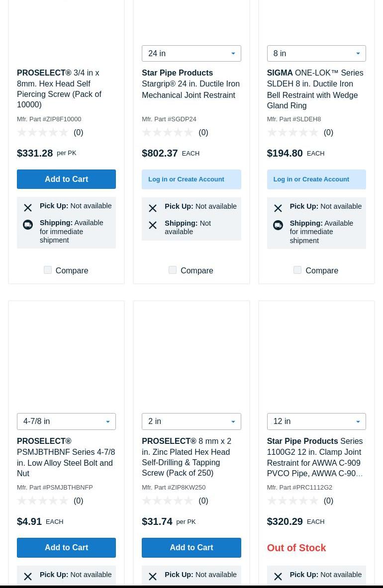Click the shipping unavailable X icon for Stargrip restraint
383x588 pixels.
[153, 225]
